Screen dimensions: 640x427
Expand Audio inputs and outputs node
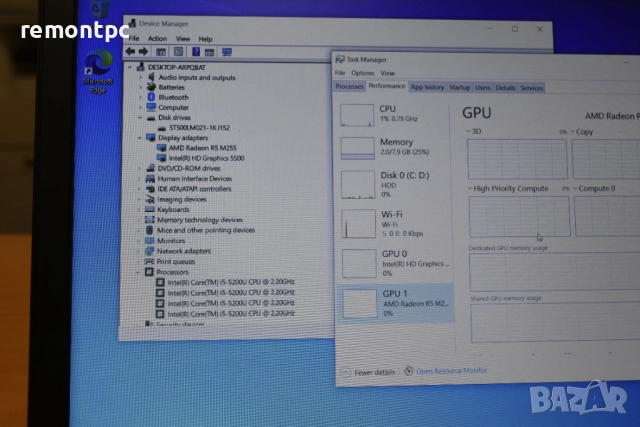click(x=141, y=77)
